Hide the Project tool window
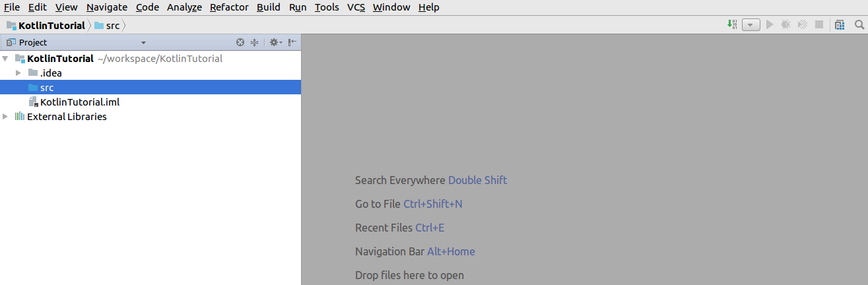 pos(292,42)
